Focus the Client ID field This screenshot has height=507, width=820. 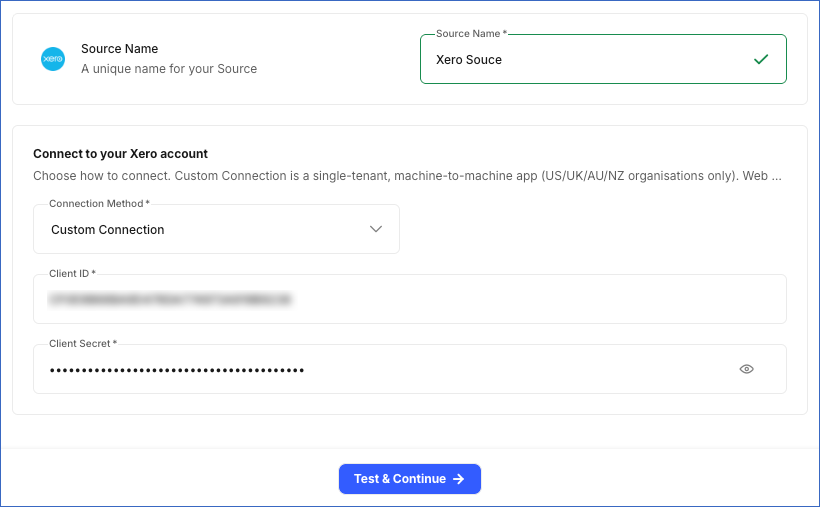[x=409, y=299]
